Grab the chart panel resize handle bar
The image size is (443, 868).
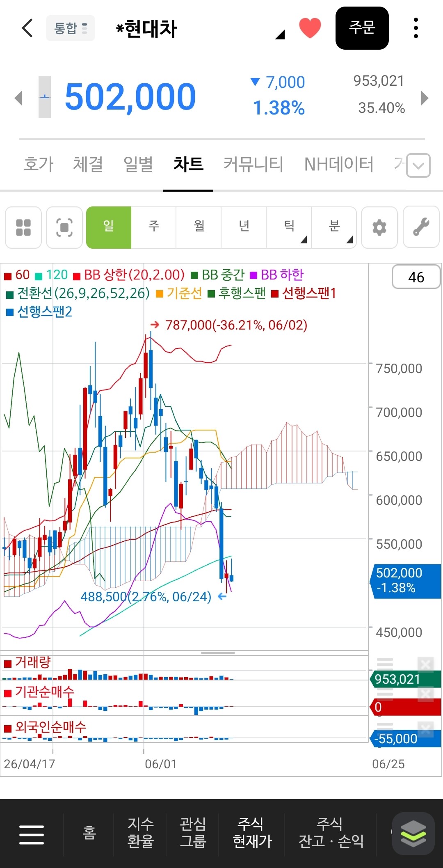click(x=218, y=653)
